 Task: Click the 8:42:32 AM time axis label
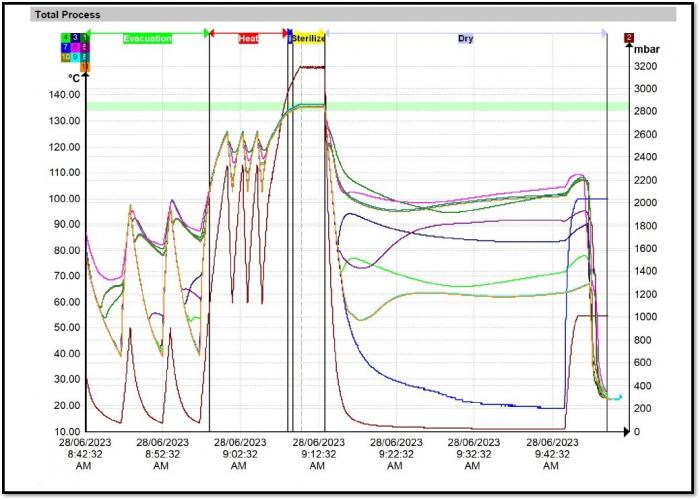tap(85, 454)
